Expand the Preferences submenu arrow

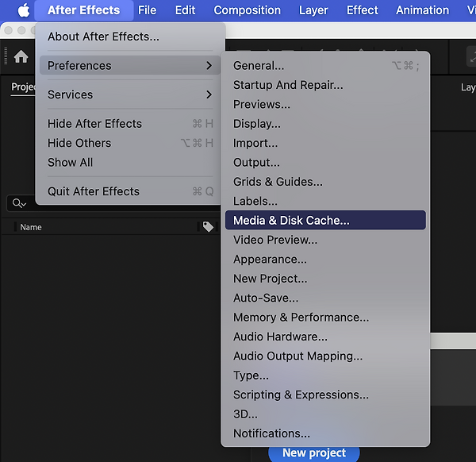[209, 65]
